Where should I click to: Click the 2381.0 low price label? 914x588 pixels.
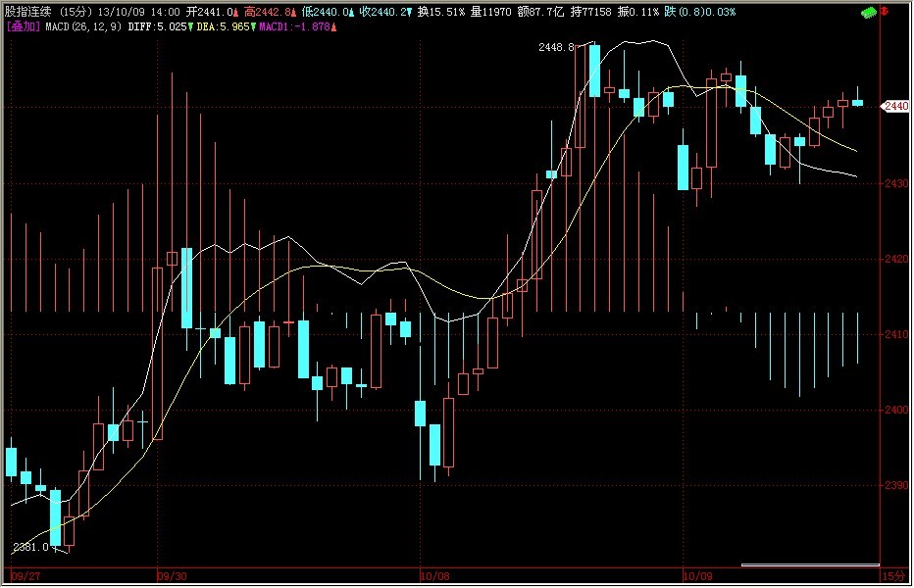click(29, 547)
